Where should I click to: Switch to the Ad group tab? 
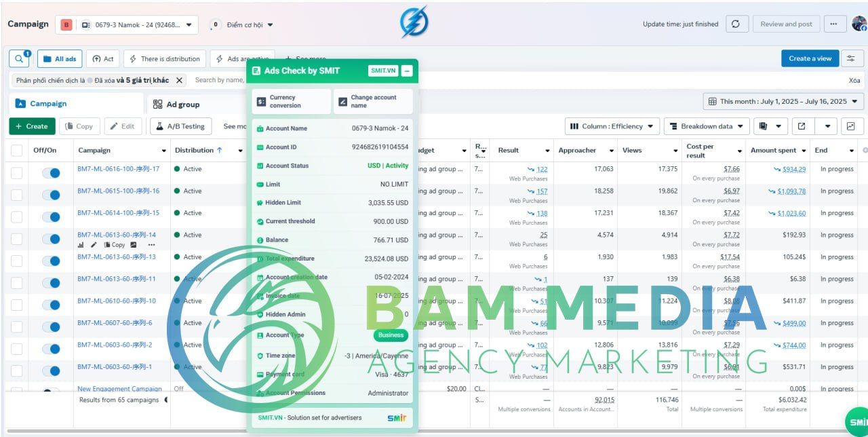click(x=176, y=104)
